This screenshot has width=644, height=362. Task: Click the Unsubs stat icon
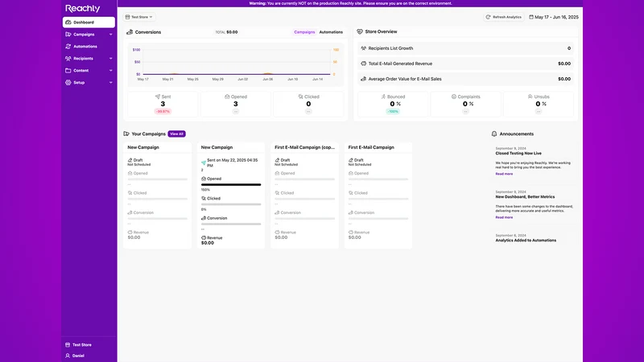(530, 97)
